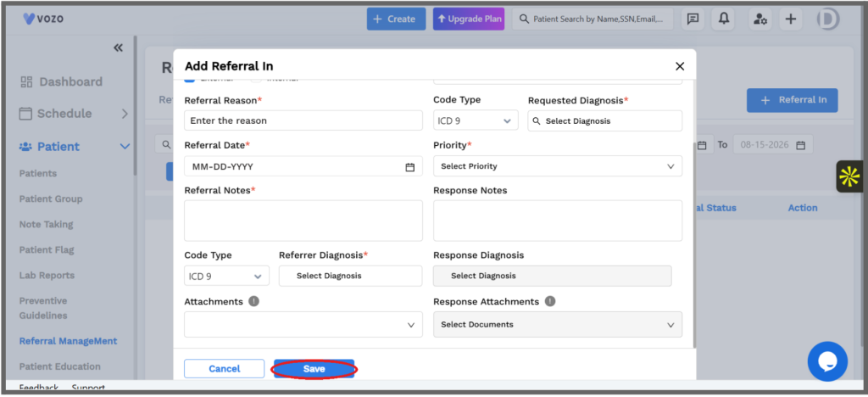Click the Save button
This screenshot has height=397, width=868.
[314, 369]
